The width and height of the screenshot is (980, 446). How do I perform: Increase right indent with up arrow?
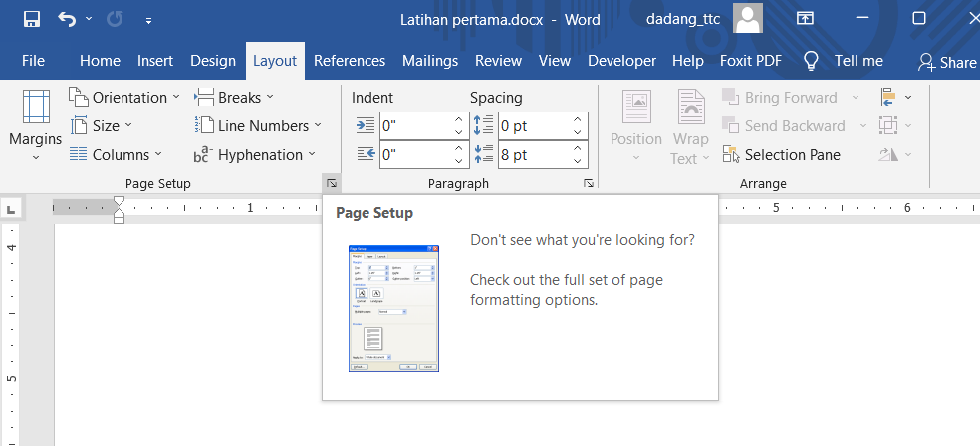459,148
